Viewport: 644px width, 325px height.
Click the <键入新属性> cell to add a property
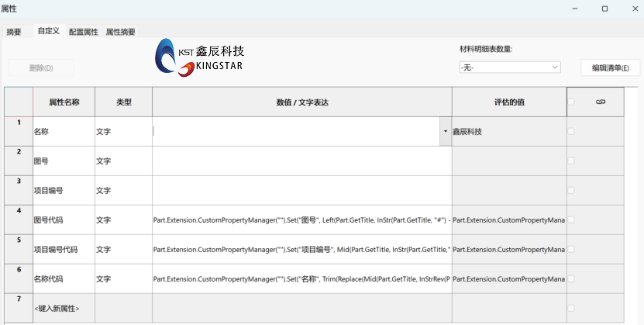point(63,309)
